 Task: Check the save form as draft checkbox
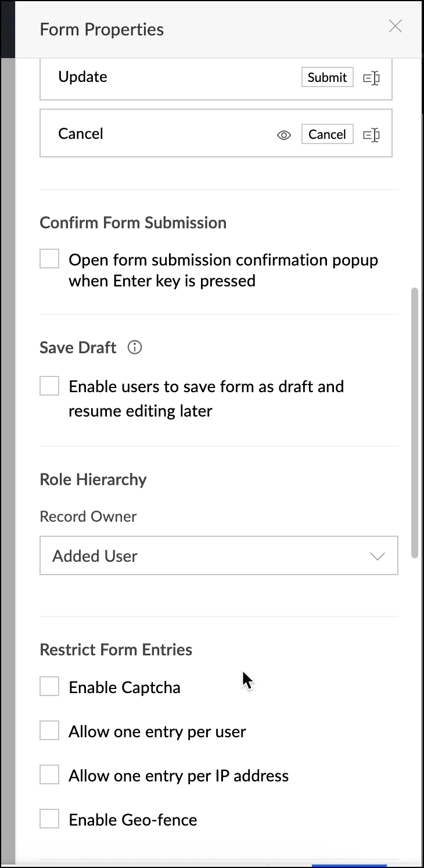point(49,386)
